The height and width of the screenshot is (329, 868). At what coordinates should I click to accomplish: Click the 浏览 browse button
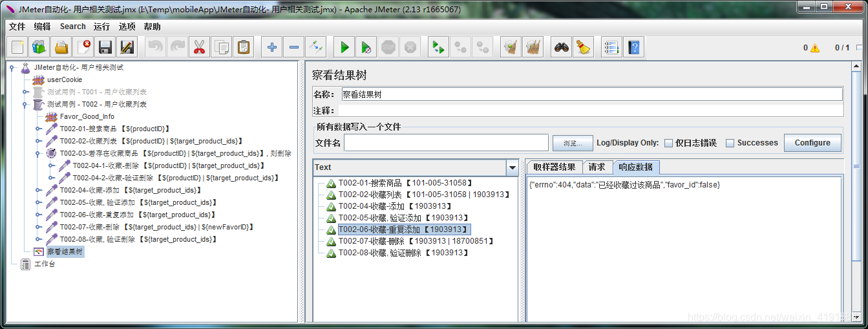(x=573, y=143)
